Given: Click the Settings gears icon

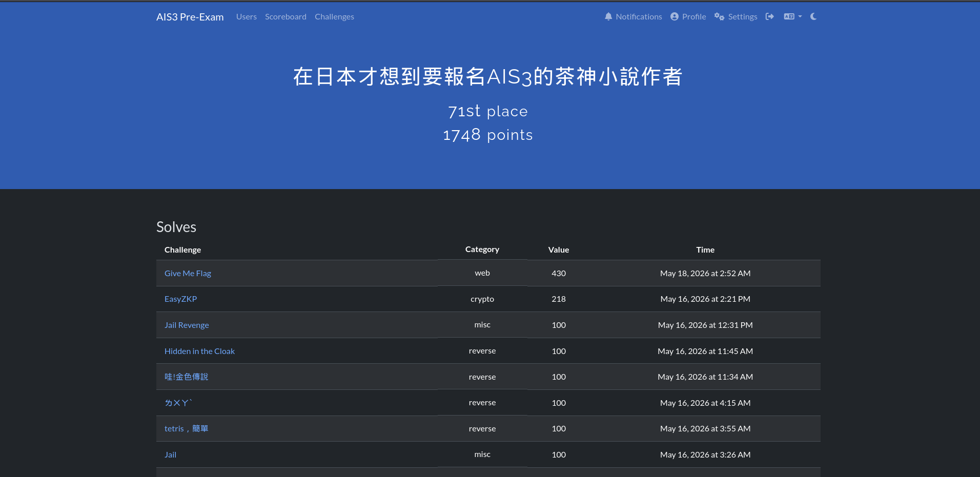Looking at the screenshot, I should click(719, 16).
